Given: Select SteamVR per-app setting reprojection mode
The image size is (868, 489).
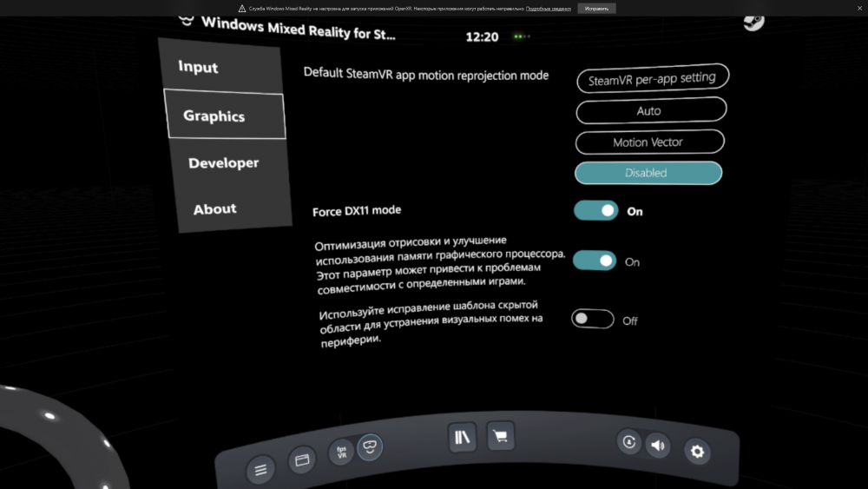Looking at the screenshot, I should (653, 78).
